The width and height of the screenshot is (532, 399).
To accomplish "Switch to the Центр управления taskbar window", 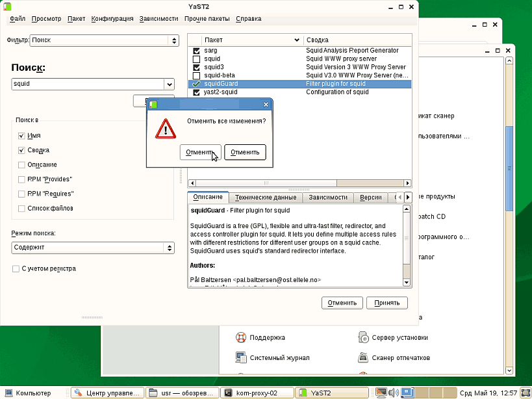I will [108, 393].
